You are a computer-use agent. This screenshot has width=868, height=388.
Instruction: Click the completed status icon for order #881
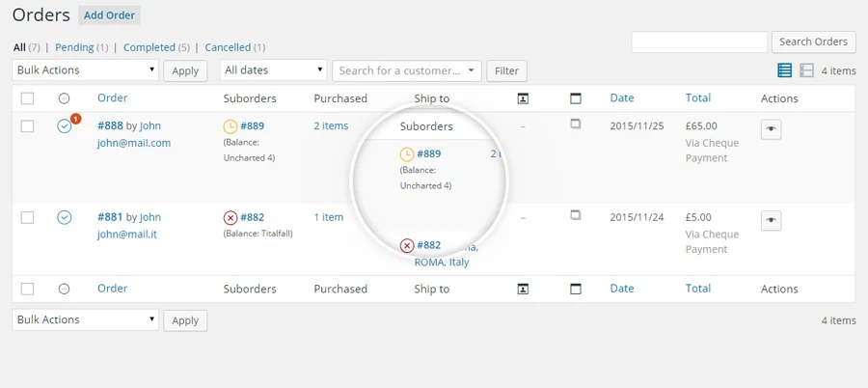pyautogui.click(x=65, y=217)
